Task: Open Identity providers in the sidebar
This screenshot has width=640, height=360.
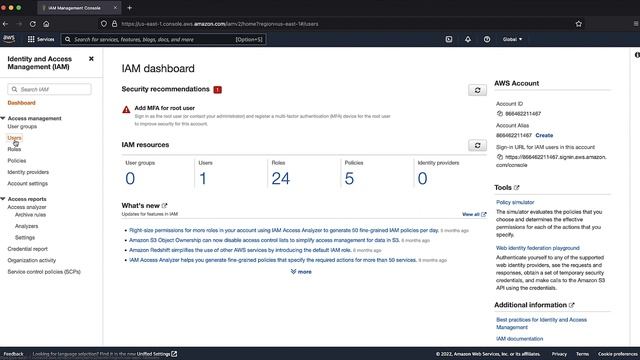Action: [x=28, y=172]
